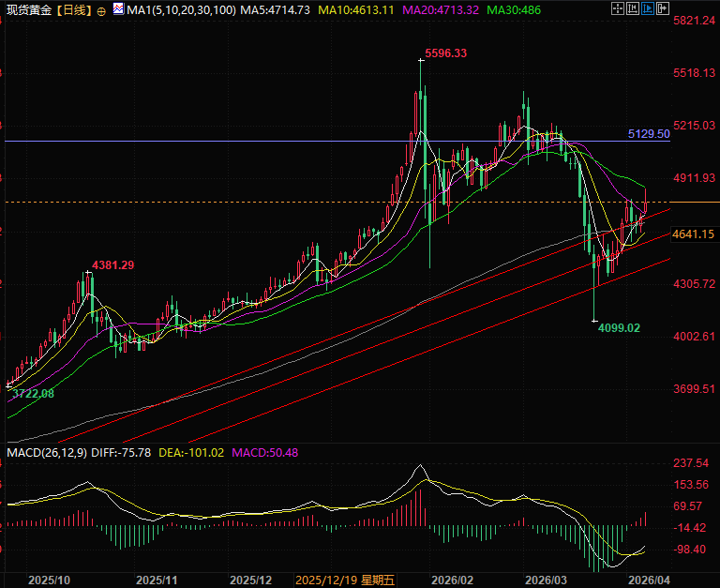Click the circular plus symbol after 日线
This screenshot has height=588, width=720.
pos(101,11)
